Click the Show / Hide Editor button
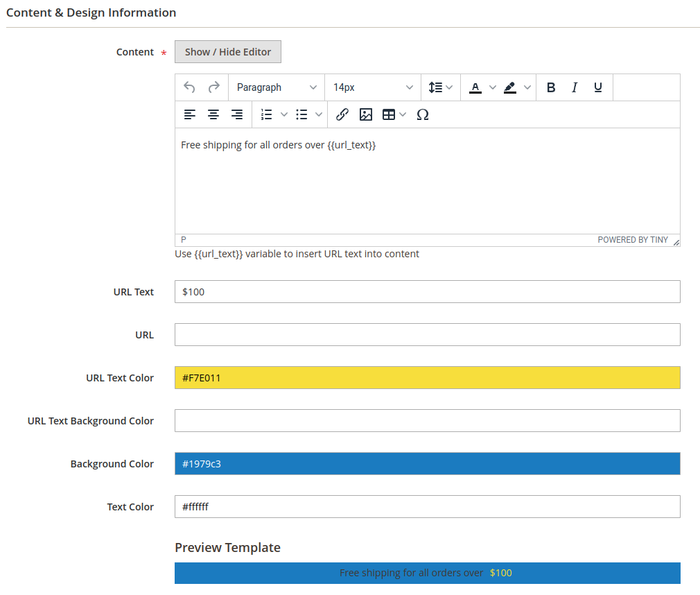Image resolution: width=700 pixels, height=595 pixels. click(x=228, y=52)
